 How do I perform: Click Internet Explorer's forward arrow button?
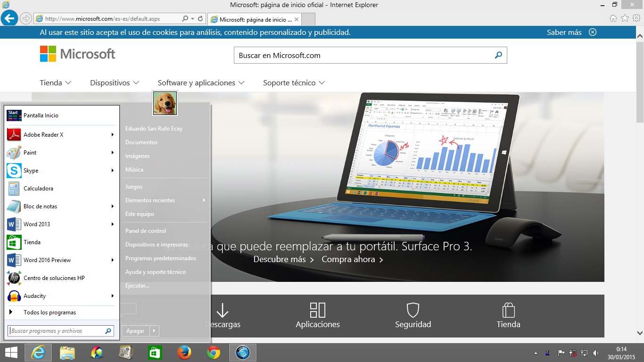(26, 19)
